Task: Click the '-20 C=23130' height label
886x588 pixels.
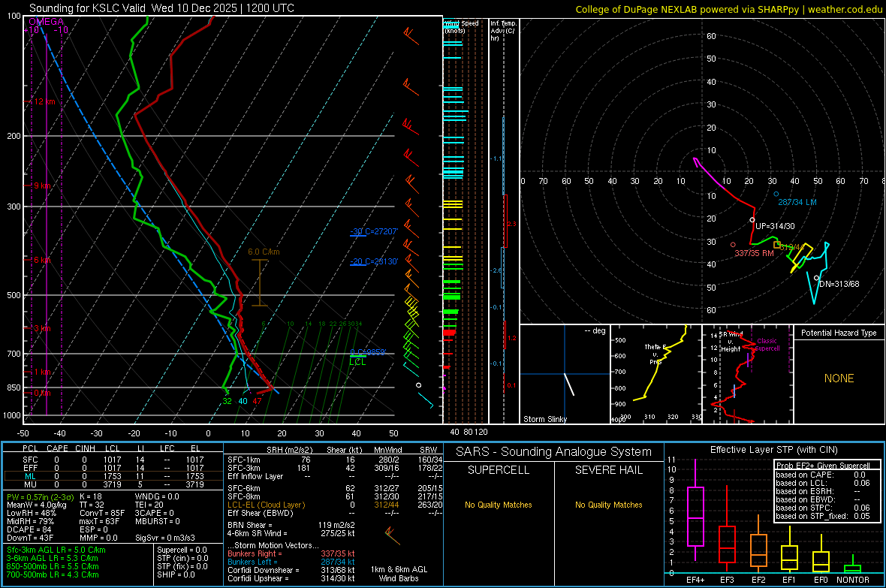Action: click(x=374, y=261)
